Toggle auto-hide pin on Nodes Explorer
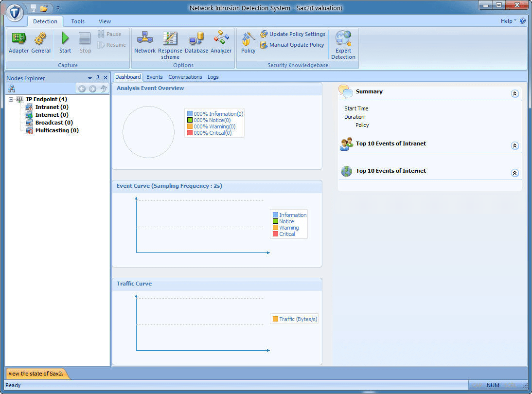 tap(98, 78)
